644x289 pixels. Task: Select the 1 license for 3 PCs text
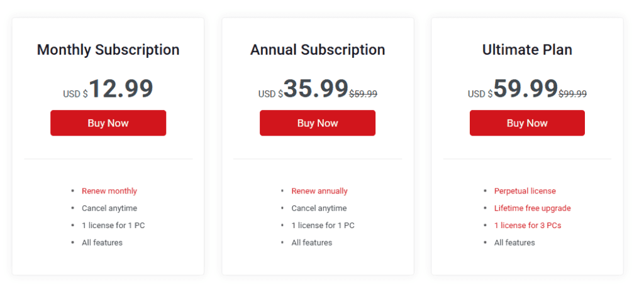pyautogui.click(x=528, y=225)
